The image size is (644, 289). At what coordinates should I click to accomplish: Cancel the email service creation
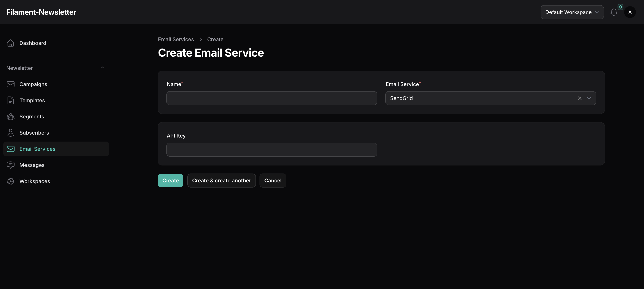tap(273, 180)
